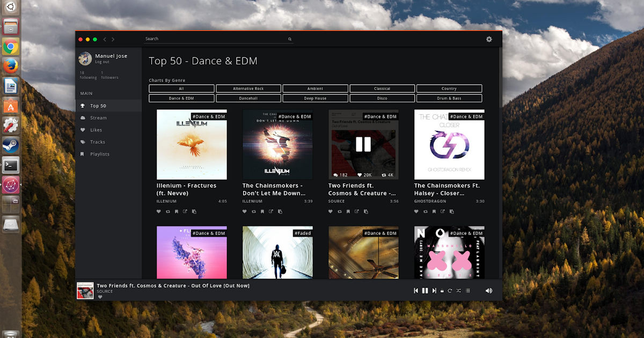Select the Dance & EDM genre chart

[x=181, y=98]
